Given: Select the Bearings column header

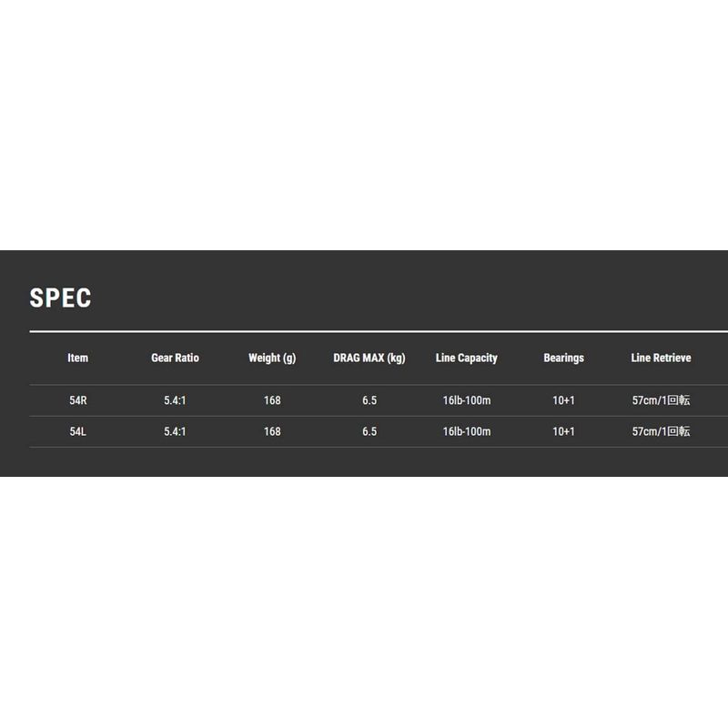Looking at the screenshot, I should (563, 358).
